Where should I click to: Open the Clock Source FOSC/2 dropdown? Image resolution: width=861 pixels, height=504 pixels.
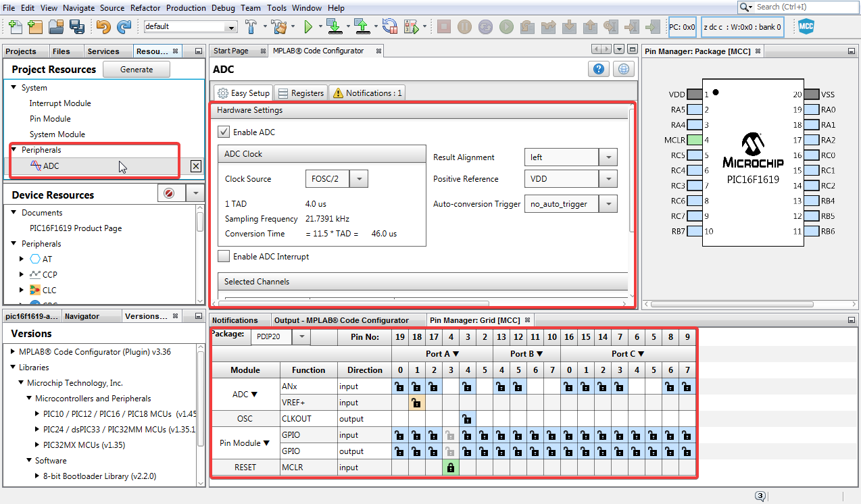pos(358,178)
